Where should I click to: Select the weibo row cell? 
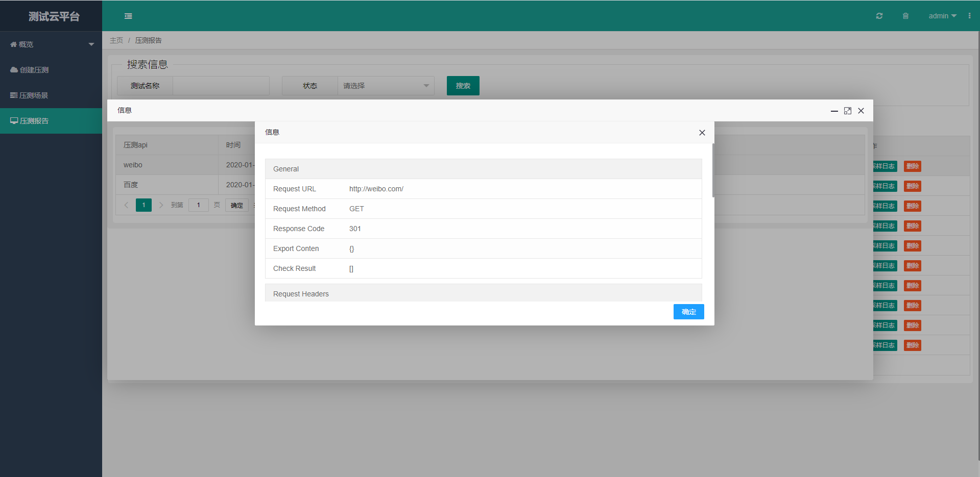click(x=167, y=165)
